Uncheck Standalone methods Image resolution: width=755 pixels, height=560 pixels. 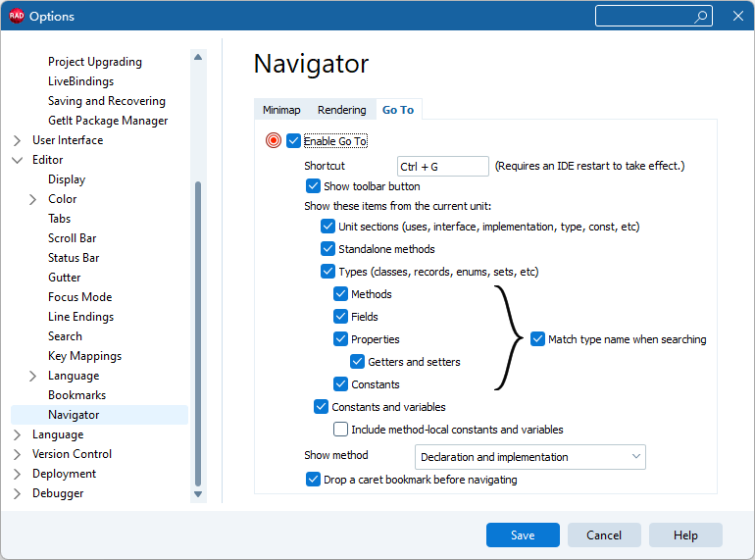click(x=327, y=249)
